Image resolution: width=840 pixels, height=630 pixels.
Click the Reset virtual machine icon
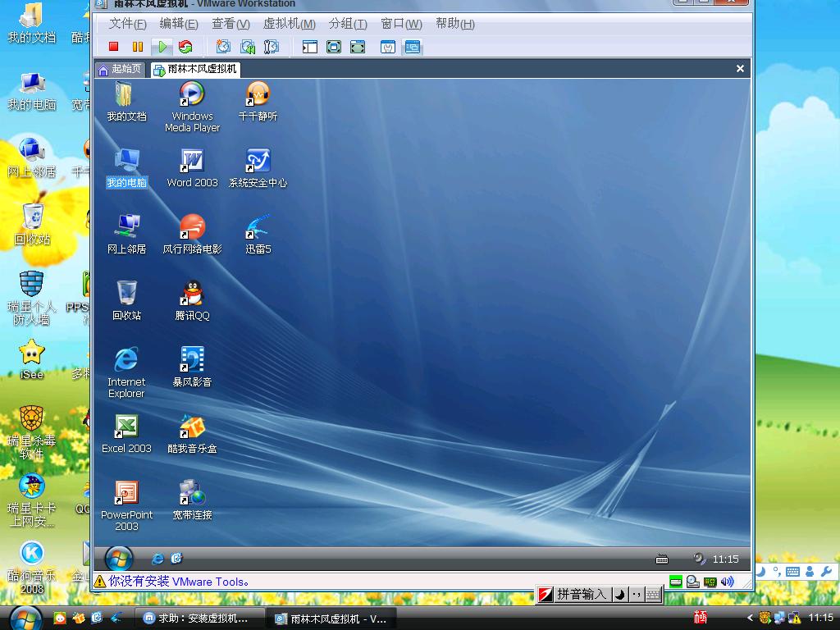point(185,47)
